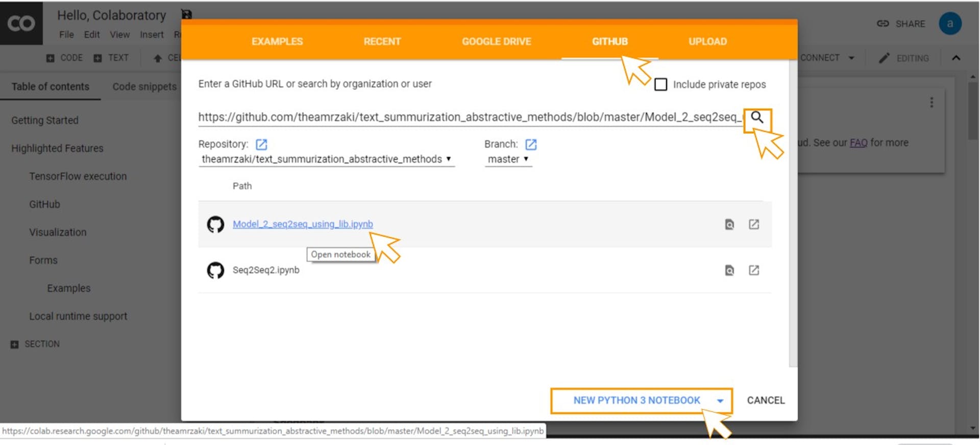Switch to the Google Drive tab
Viewport: 980px width, 445px height.
496,41
